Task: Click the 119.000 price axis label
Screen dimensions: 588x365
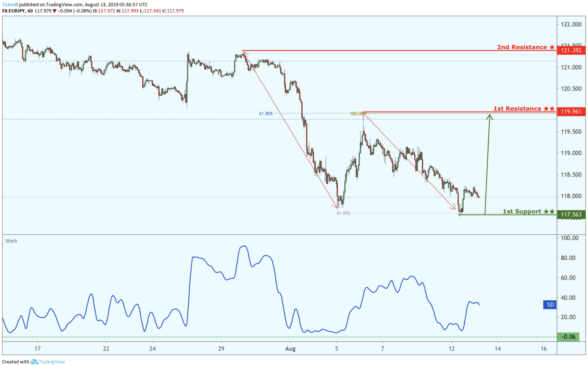Action: click(571, 153)
